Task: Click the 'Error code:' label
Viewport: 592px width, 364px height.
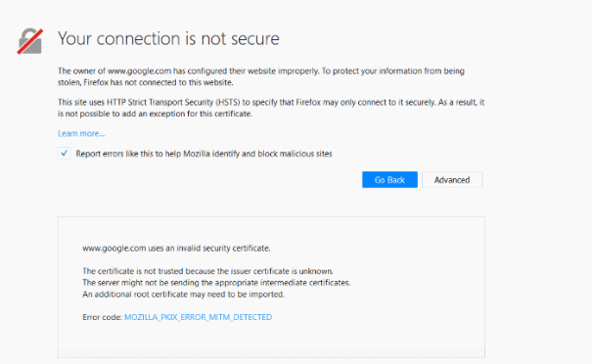Action: click(103, 317)
